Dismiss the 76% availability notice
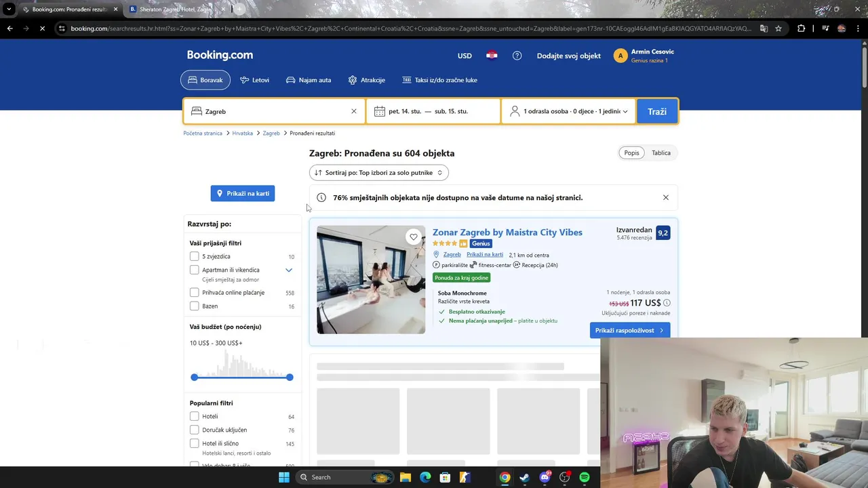Viewport: 868px width, 488px height. 666,197
